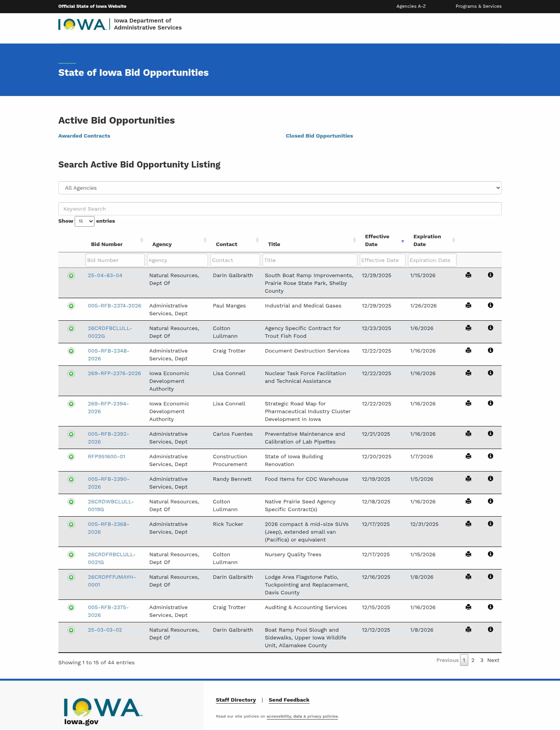Open the Awarded Contracts link
Image resolution: width=560 pixels, height=730 pixels.
pyautogui.click(x=84, y=136)
